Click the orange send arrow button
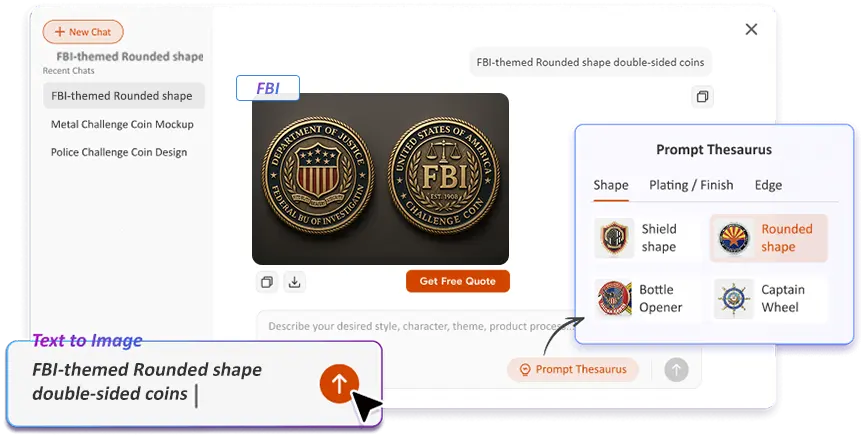The image size is (863, 438). (339, 384)
